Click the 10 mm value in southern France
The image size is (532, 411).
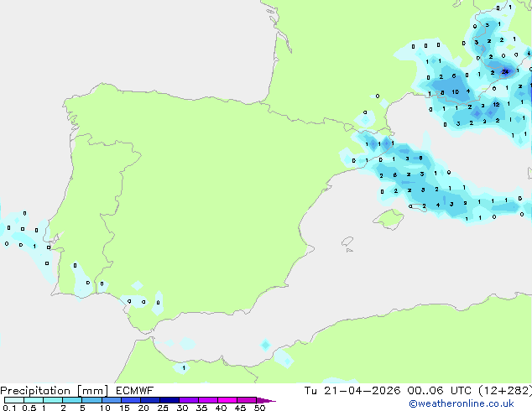pyautogui.click(x=454, y=92)
